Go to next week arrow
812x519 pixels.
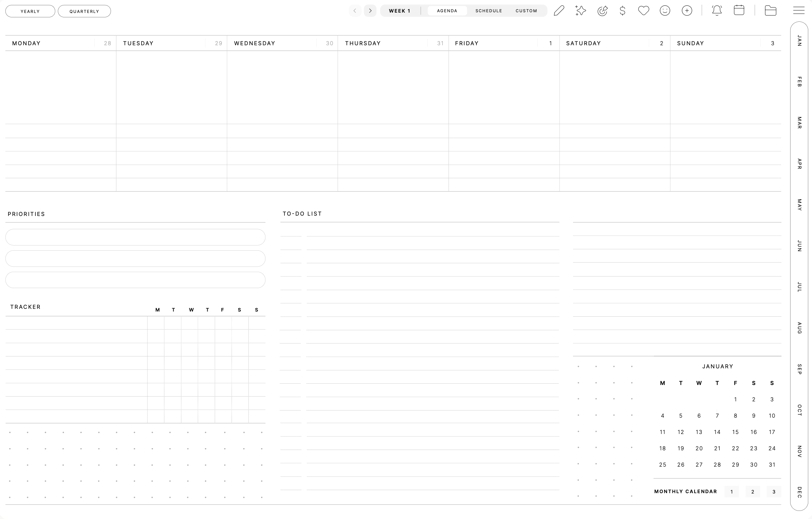point(370,11)
